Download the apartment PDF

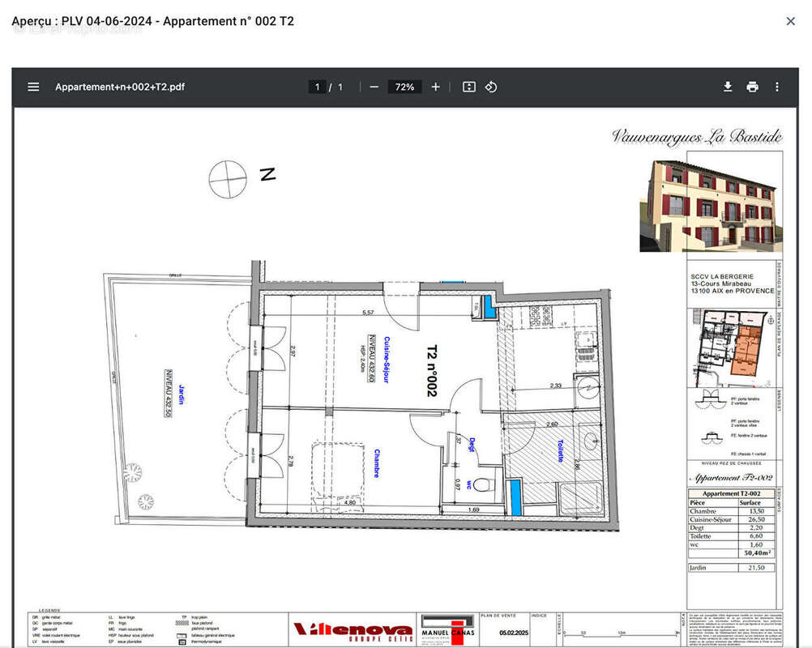[728, 87]
